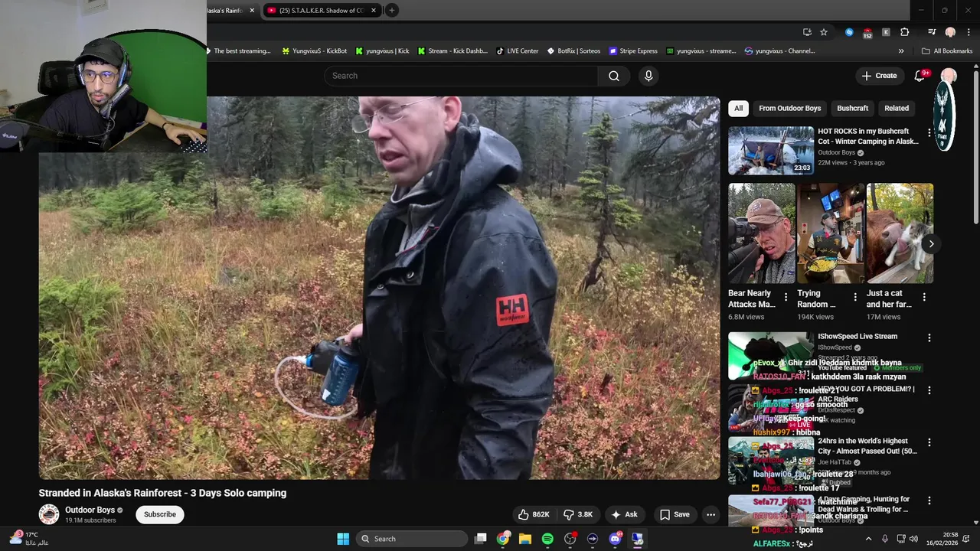
Task: Select the Bushcraft filter chip
Action: (852, 108)
